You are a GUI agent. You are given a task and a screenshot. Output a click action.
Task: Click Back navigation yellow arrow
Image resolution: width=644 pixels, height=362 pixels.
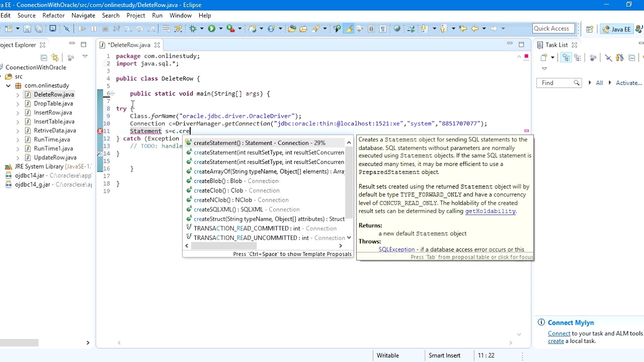tap(474, 29)
